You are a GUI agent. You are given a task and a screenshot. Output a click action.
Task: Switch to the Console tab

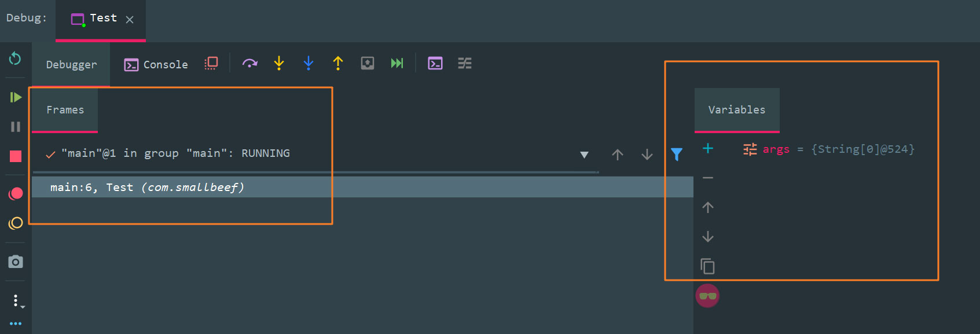click(x=156, y=64)
